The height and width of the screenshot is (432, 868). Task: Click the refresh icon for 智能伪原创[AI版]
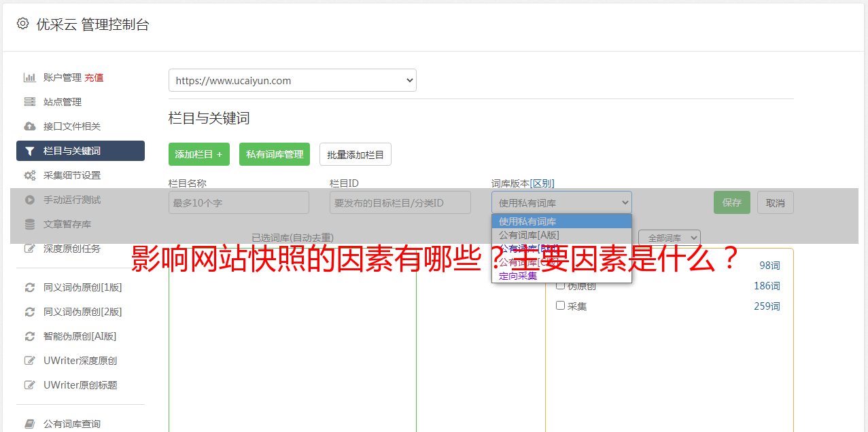30,336
